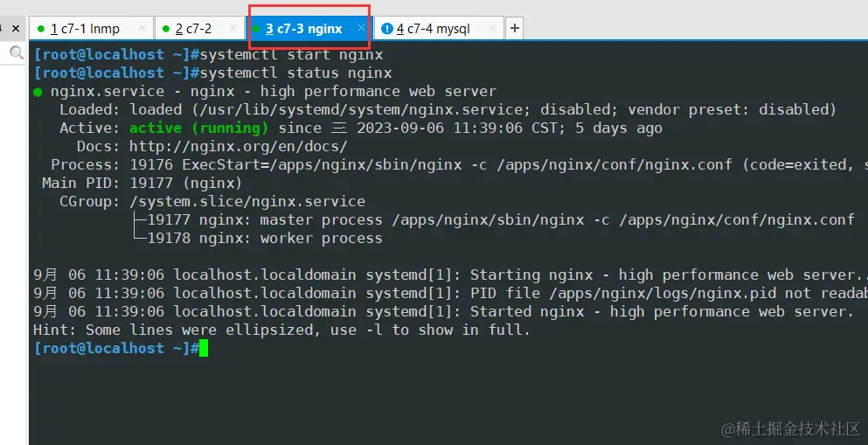Click the 'Started nginx' log entry
The width and height of the screenshot is (868, 445).
pyautogui.click(x=444, y=311)
